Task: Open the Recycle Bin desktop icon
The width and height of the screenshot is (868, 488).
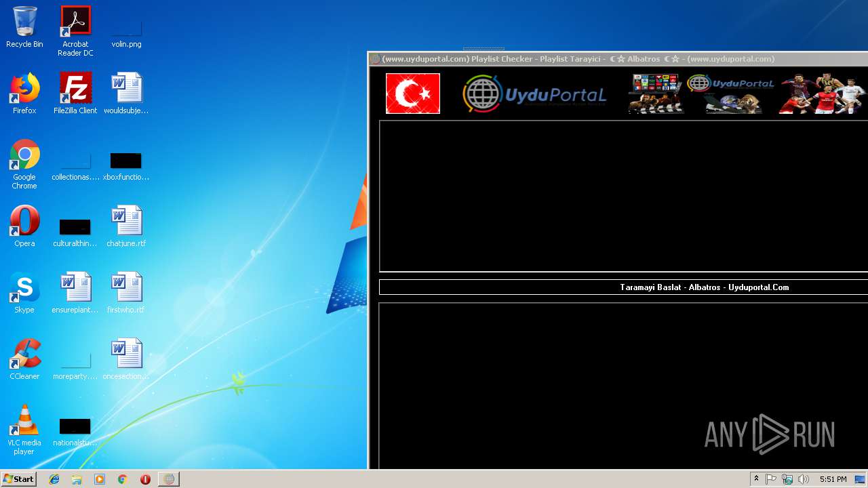Action: pos(24,27)
